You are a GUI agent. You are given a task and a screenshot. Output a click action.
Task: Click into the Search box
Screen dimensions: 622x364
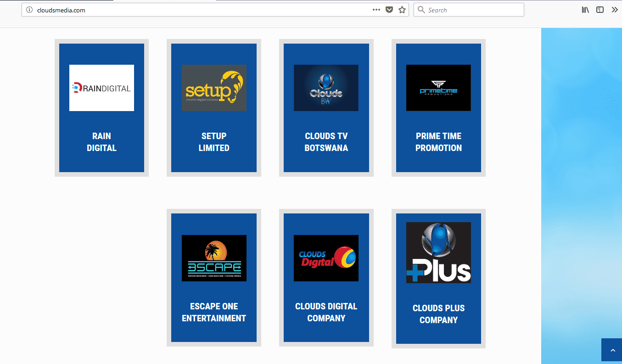tap(469, 10)
